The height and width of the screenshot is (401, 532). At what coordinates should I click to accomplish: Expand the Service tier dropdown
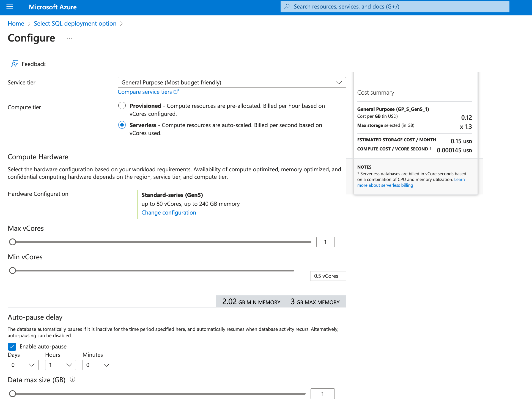pos(232,83)
